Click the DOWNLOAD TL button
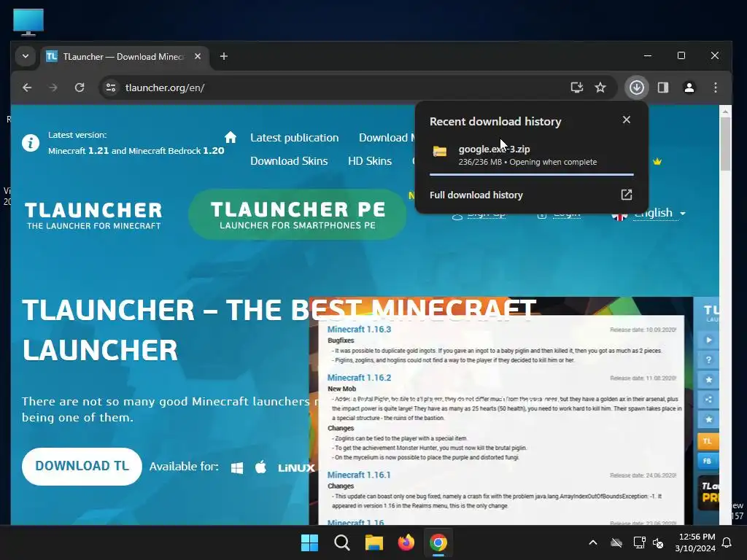The width and height of the screenshot is (747, 560). tap(82, 466)
